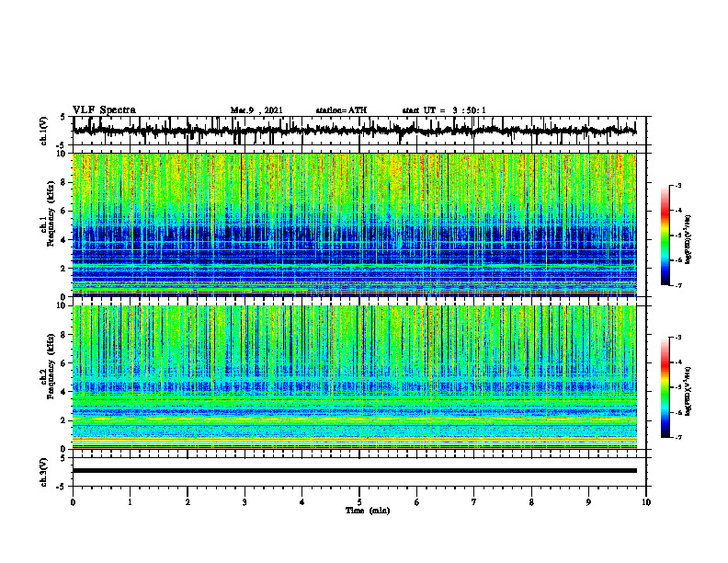Screen dimensions: 728x563
Task: Click the "9" tick label on Time axis
Action: (x=588, y=502)
